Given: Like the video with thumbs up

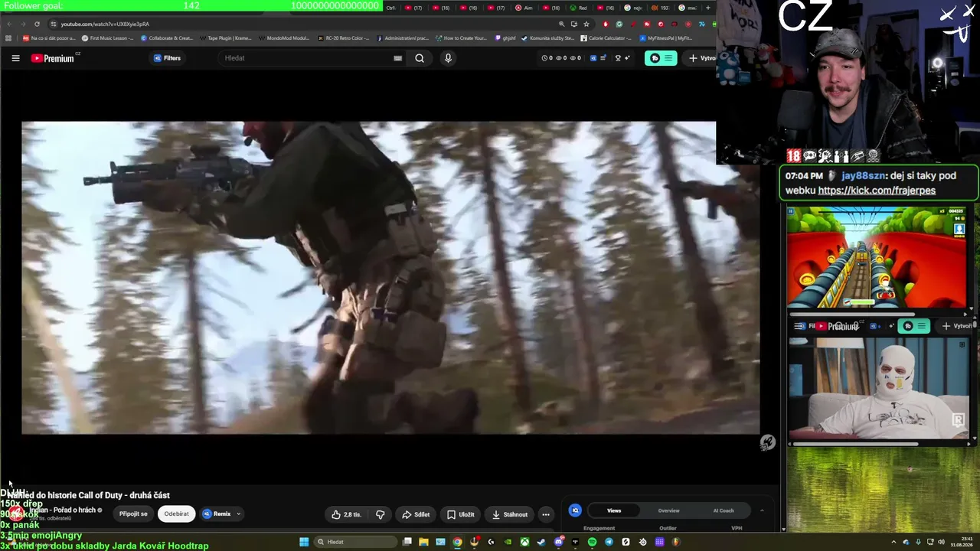Looking at the screenshot, I should pyautogui.click(x=345, y=514).
